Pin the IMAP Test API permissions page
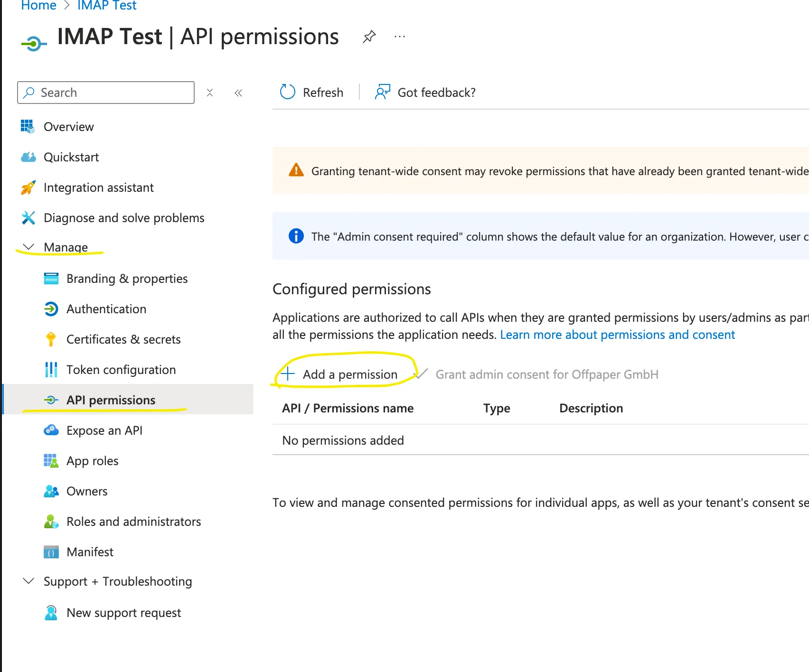Viewport: 809px width, 672px height. click(369, 37)
